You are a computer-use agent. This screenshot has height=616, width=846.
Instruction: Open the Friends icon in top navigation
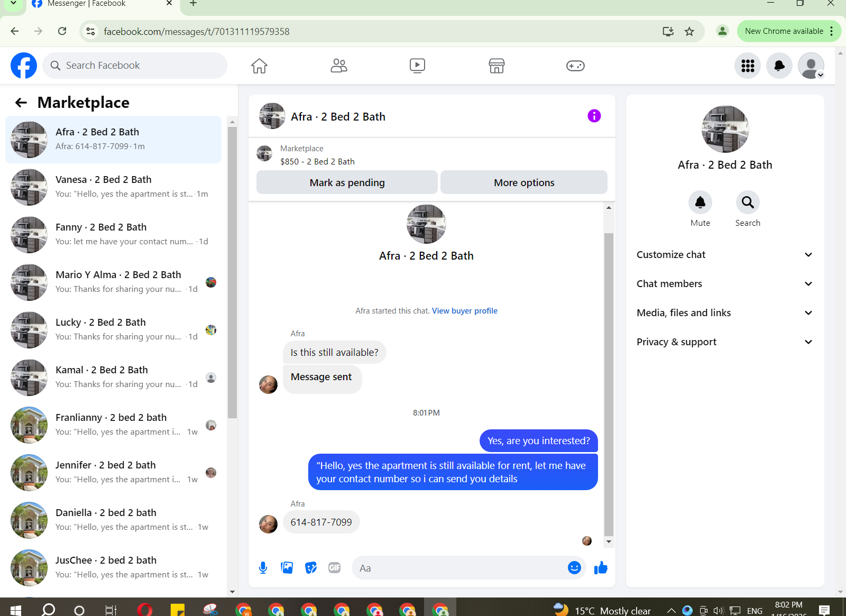(338, 66)
